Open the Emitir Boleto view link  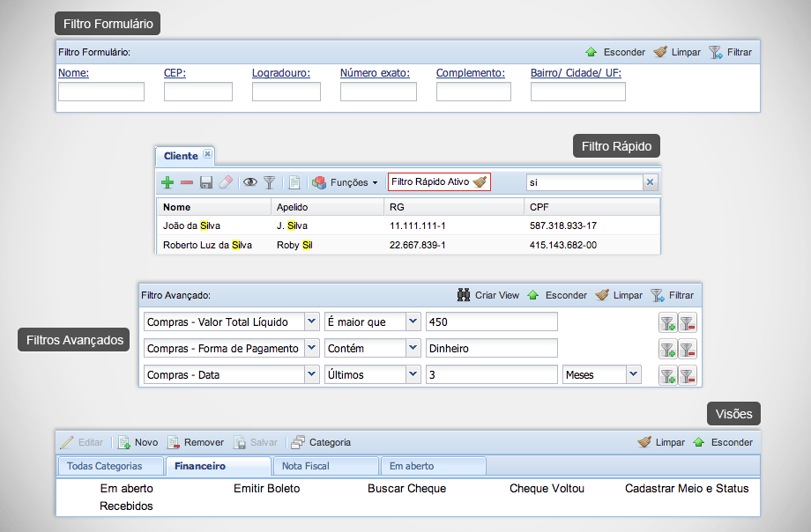coord(266,488)
